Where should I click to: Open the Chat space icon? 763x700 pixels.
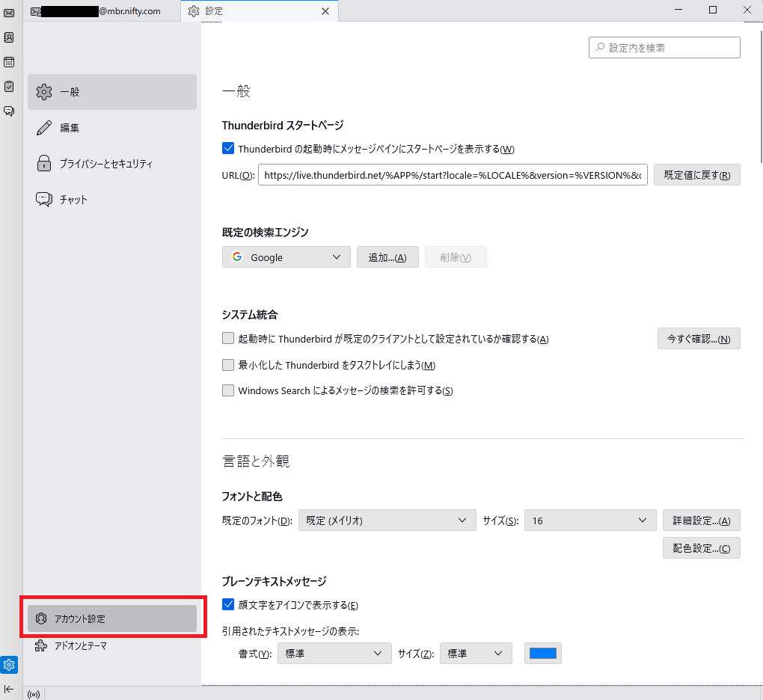pyautogui.click(x=9, y=111)
